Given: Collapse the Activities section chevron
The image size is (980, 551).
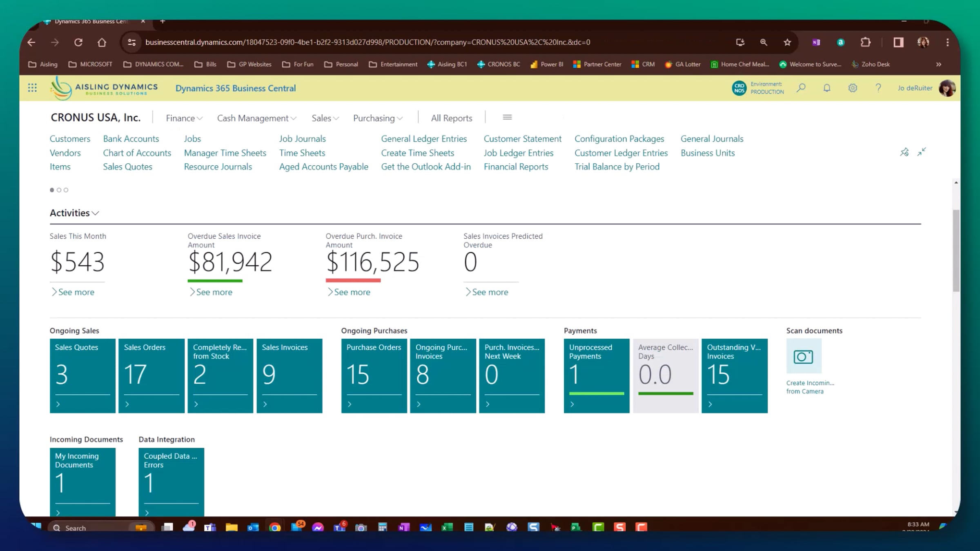Looking at the screenshot, I should (96, 213).
